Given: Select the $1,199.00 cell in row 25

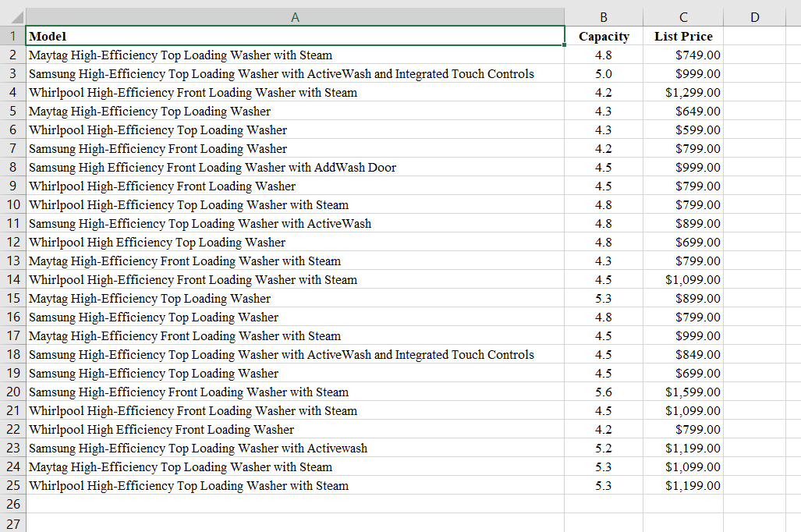Looking at the screenshot, I should click(683, 485).
